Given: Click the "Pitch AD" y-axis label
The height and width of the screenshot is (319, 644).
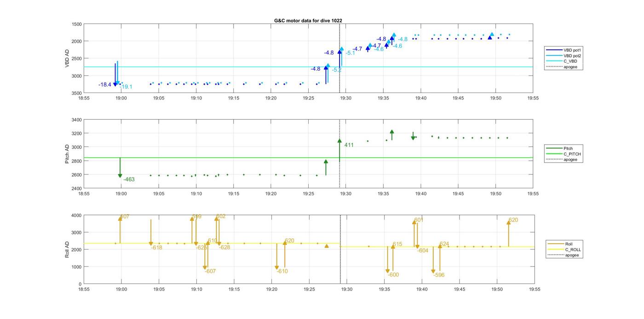Looking at the screenshot, I should 67,154.
